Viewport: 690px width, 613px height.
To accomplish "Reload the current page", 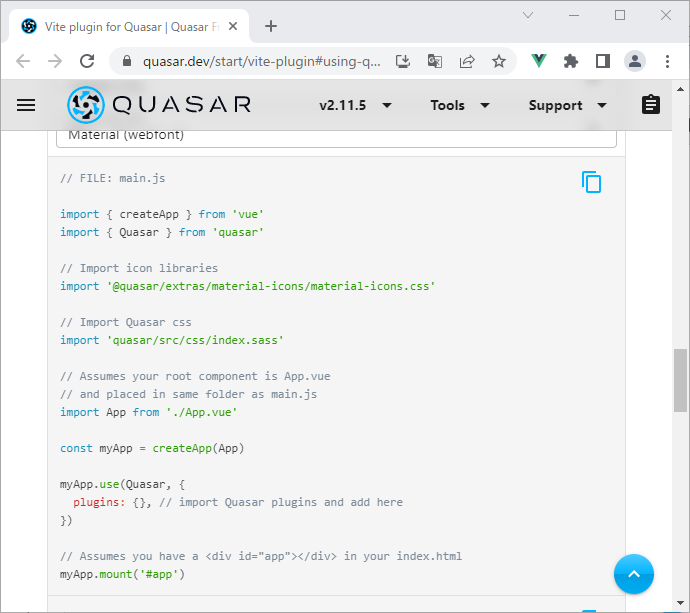I will coord(87,61).
